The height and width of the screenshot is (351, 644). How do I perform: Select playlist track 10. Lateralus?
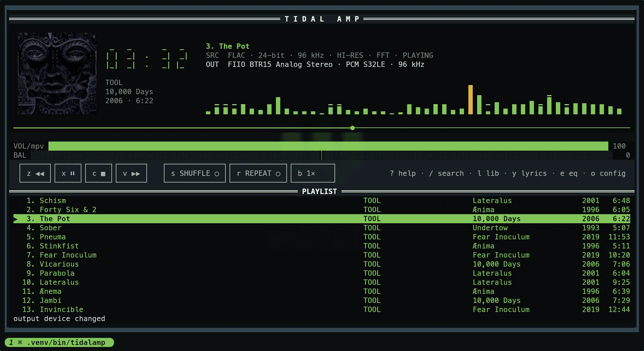322,282
